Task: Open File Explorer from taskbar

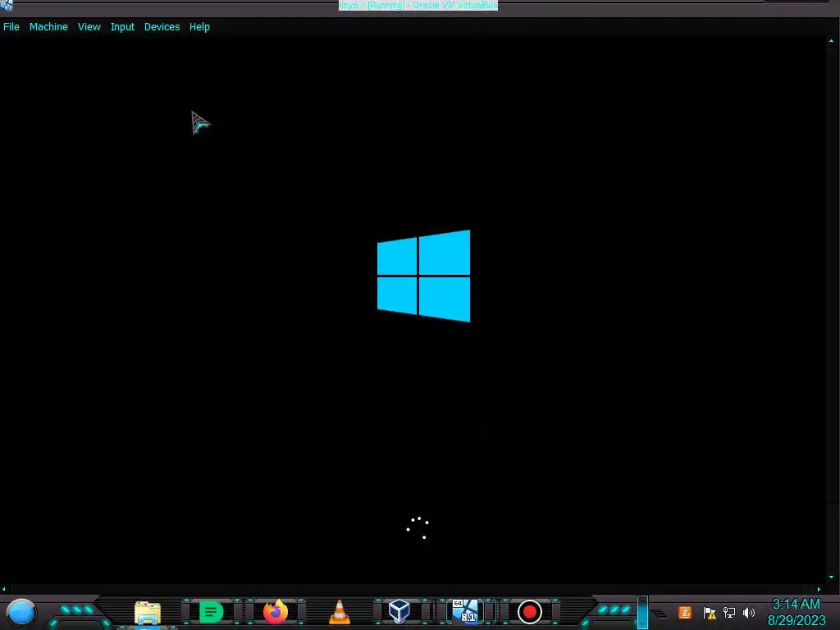Action: click(148, 612)
